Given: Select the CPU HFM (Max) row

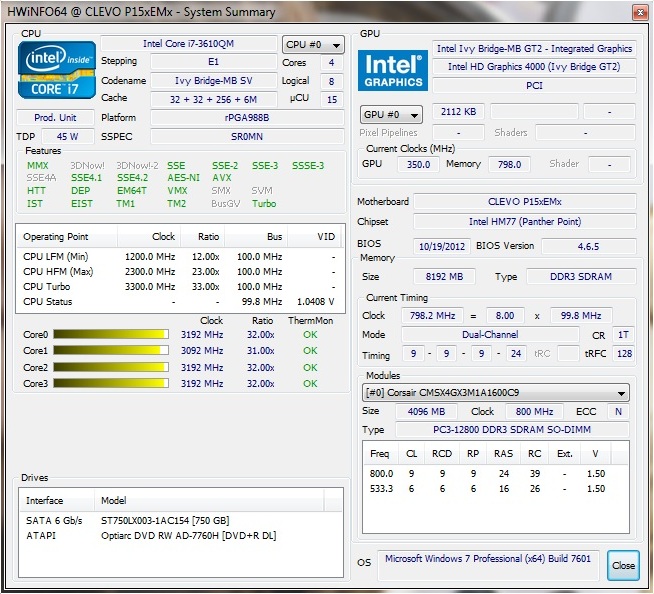Looking at the screenshot, I should (x=180, y=272).
